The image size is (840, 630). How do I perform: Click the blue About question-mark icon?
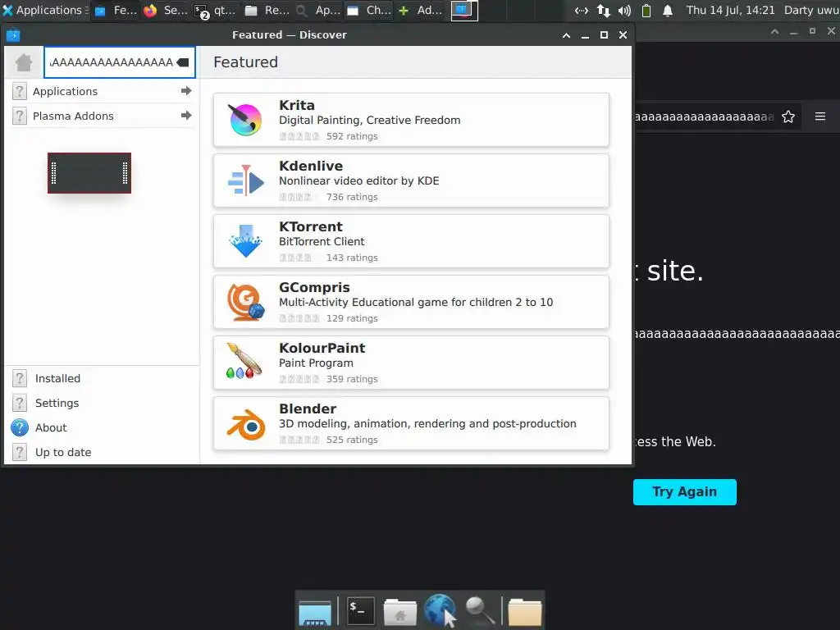[x=20, y=427]
